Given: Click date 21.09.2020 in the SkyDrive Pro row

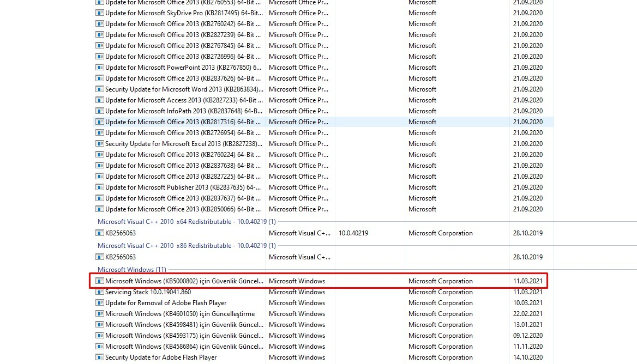Looking at the screenshot, I should 528,13.
